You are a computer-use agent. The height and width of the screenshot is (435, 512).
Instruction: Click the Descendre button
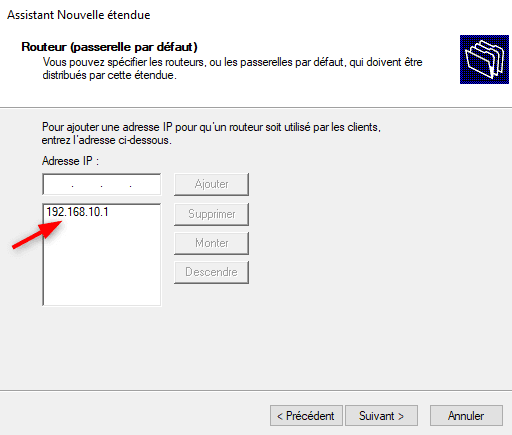tap(211, 272)
